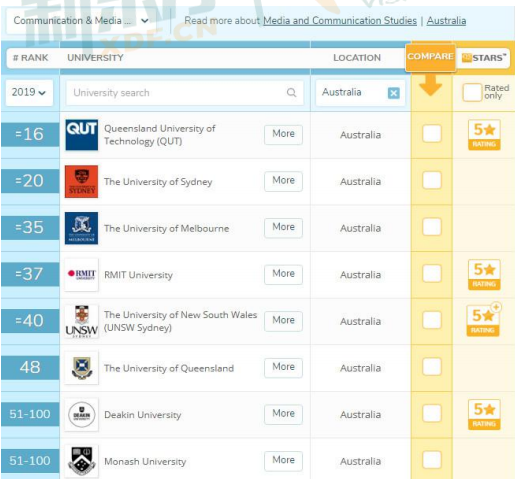Tick compare checkbox for Deakin University
This screenshot has height=481, width=515.
coord(432,413)
